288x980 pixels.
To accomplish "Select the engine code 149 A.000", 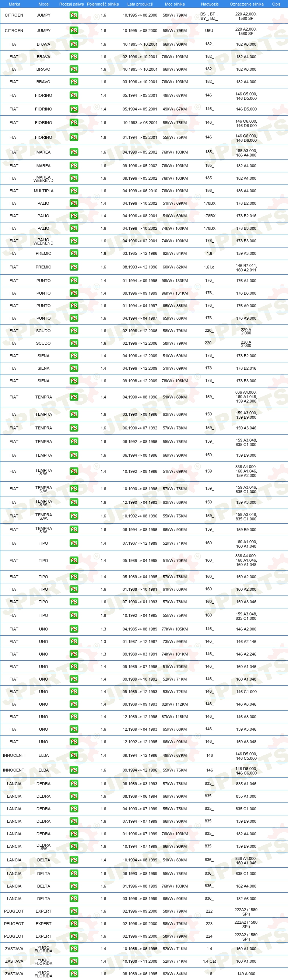I will (246, 974).
